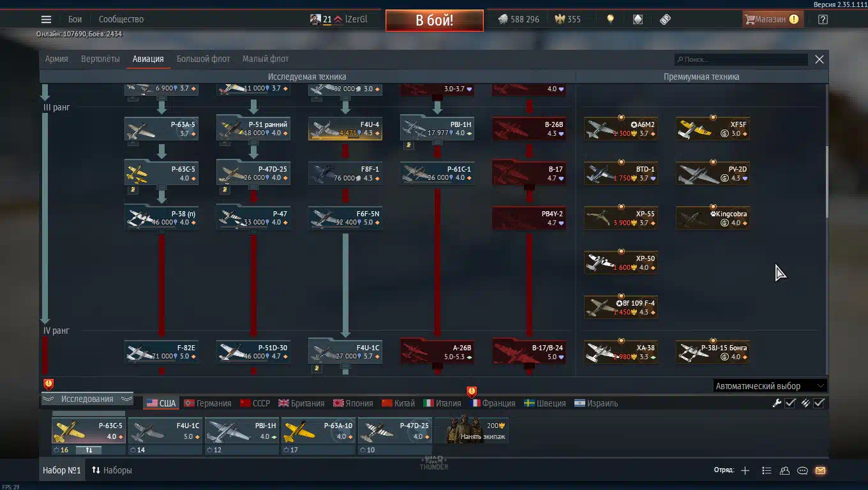The image size is (868, 490).
Task: Switch to the Вертолёты tab
Action: [x=100, y=59]
